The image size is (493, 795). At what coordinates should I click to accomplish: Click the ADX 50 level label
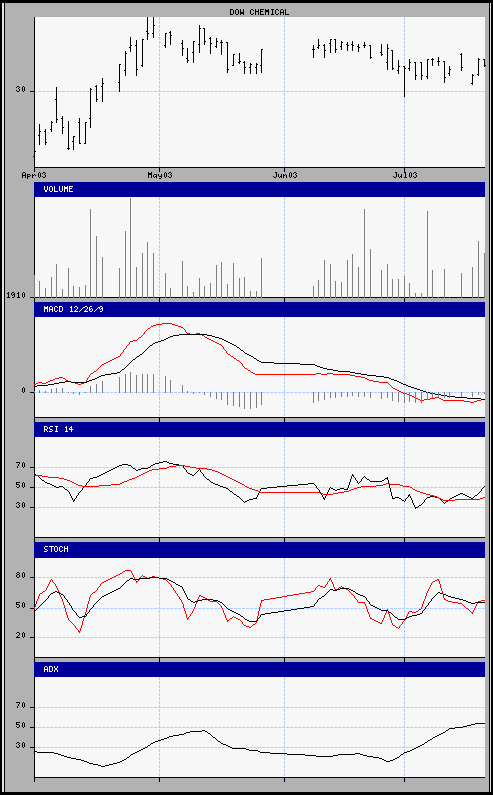click(x=20, y=727)
